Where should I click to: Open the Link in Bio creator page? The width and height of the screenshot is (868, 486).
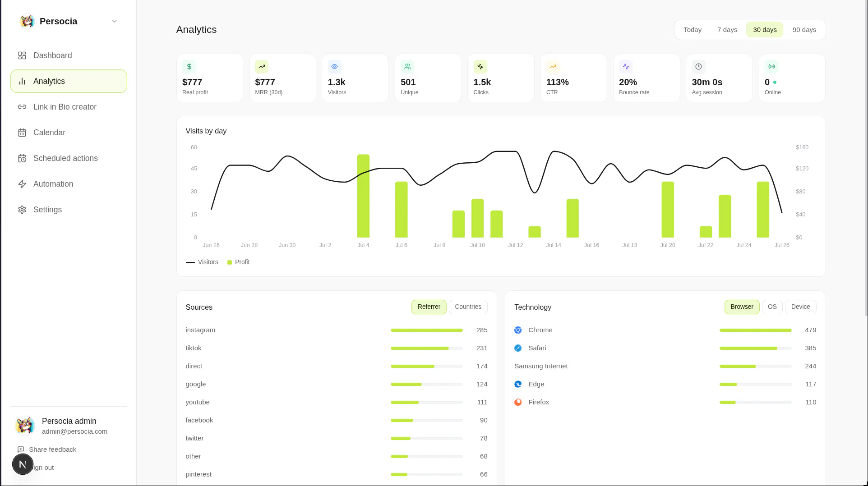point(69,107)
